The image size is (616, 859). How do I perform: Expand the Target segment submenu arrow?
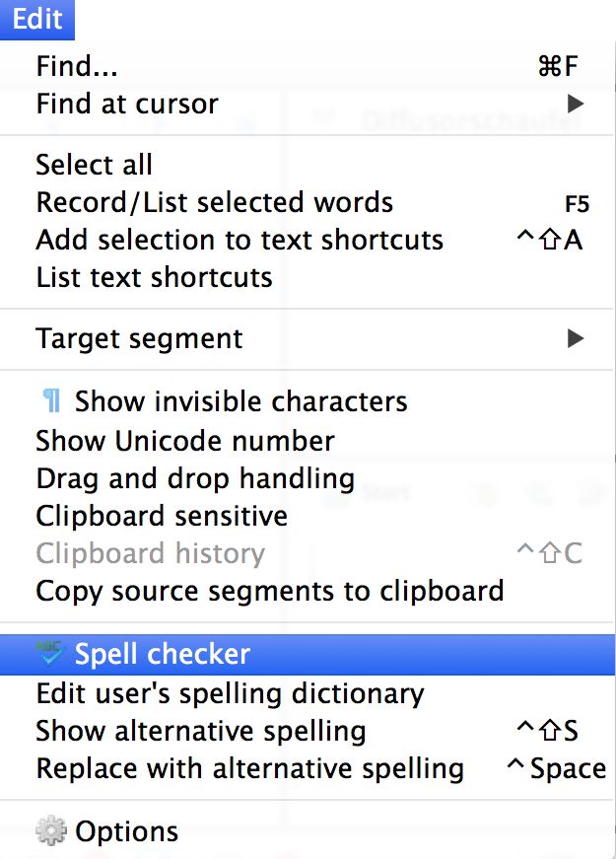click(x=576, y=338)
